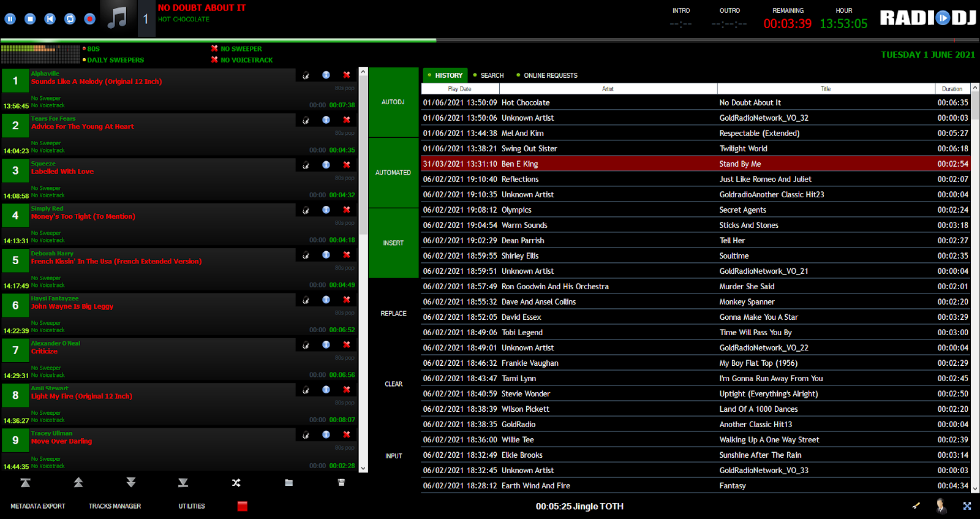
Task: Toggle the INPUT button
Action: (x=393, y=456)
